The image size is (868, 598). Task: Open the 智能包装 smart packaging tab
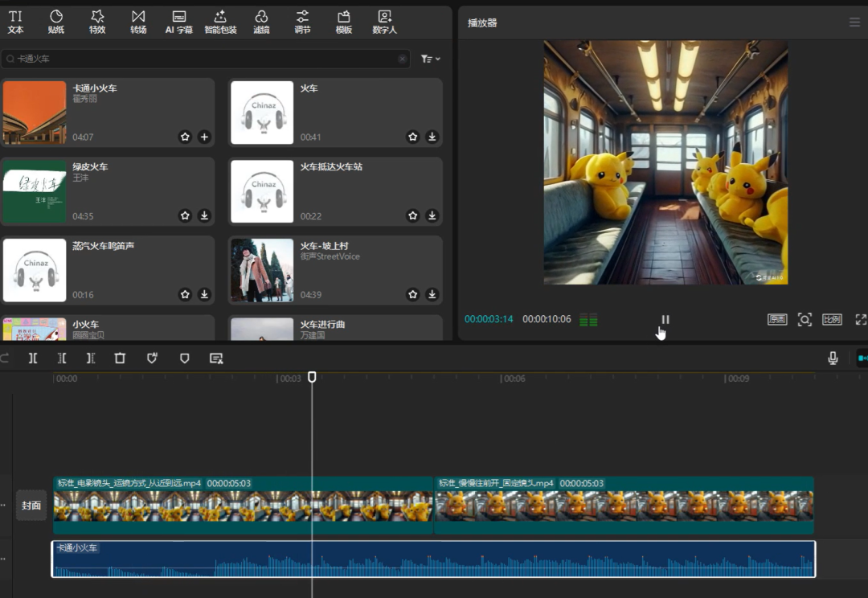coord(220,23)
